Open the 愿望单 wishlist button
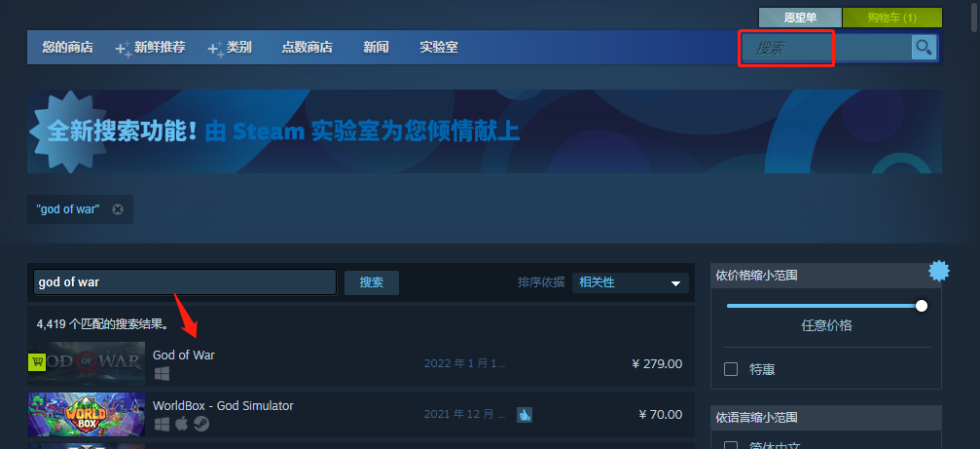This screenshot has height=449, width=980. pyautogui.click(x=800, y=18)
